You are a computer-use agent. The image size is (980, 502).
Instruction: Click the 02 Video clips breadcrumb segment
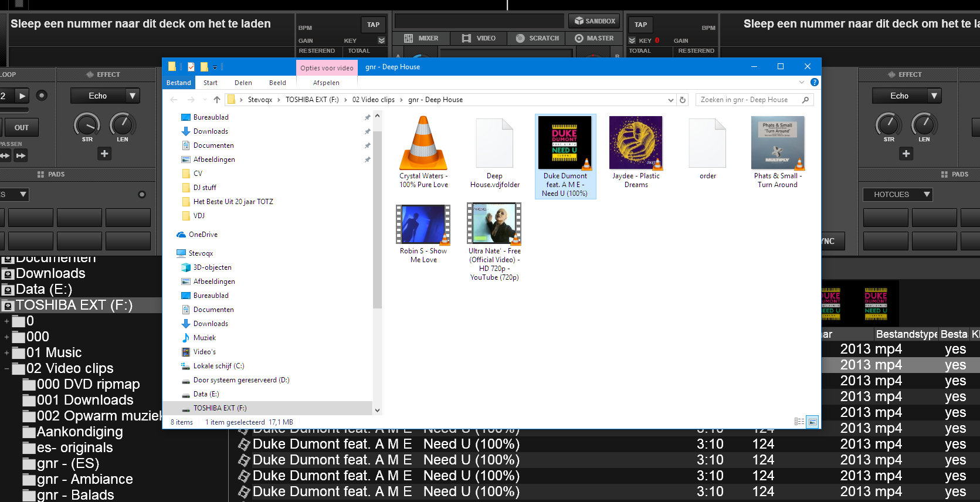(x=374, y=100)
